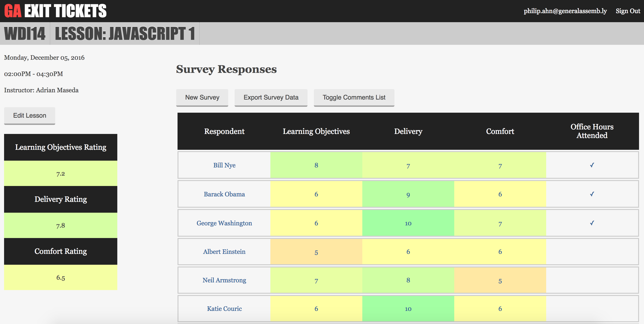Click Katie Couric's Comfort score 6

point(500,309)
